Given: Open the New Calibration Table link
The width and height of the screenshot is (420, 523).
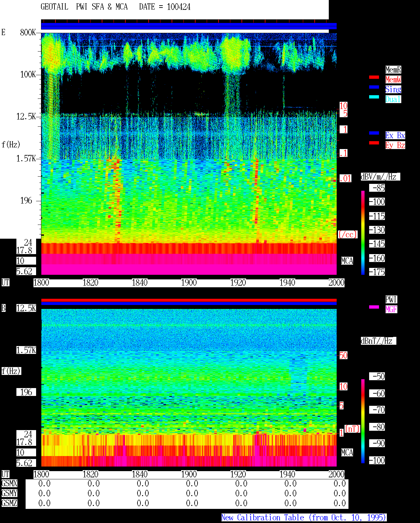Looking at the screenshot, I should 304,518.
